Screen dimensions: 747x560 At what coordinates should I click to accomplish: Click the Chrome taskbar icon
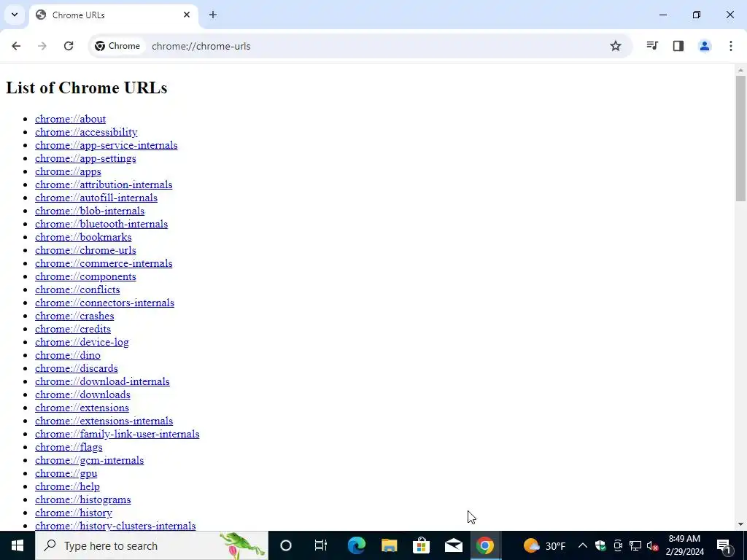pos(485,545)
